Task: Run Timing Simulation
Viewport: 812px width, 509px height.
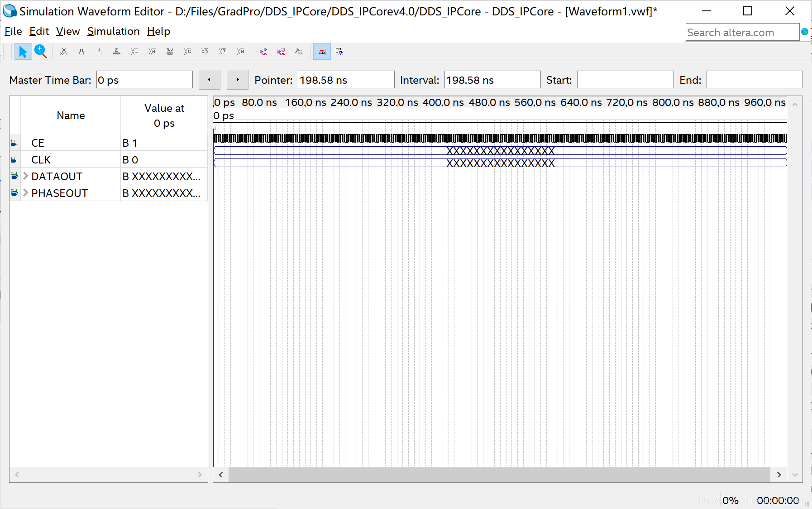Action: click(281, 52)
